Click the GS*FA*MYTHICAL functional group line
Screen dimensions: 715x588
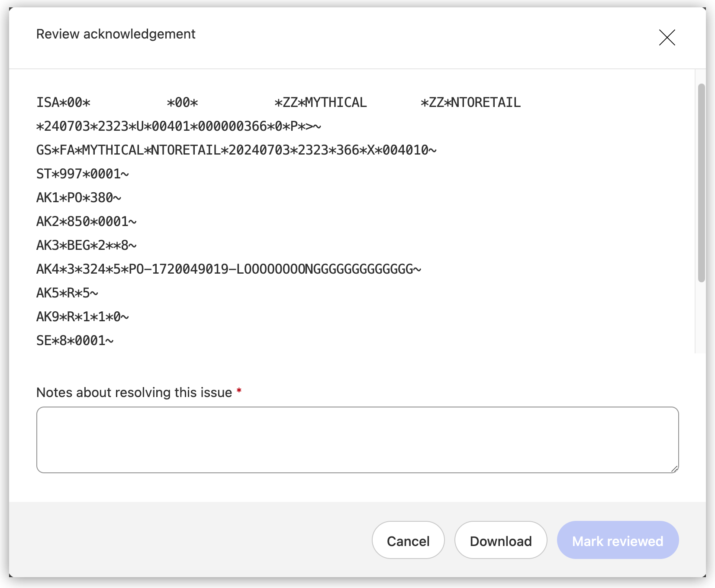point(236,150)
